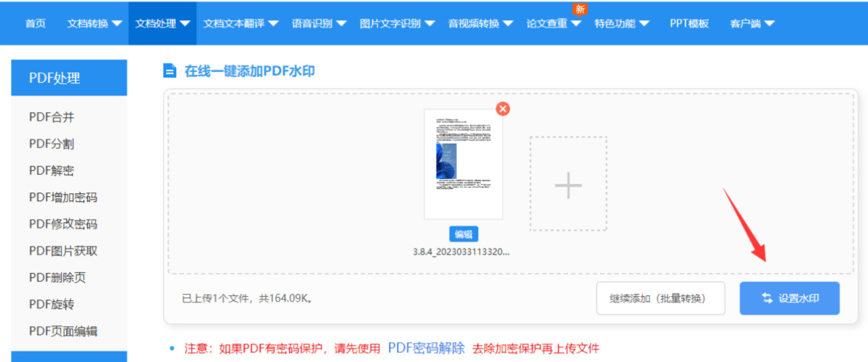Click the 编辑 button under the thumbnail
The image size is (868, 362).
[464, 234]
